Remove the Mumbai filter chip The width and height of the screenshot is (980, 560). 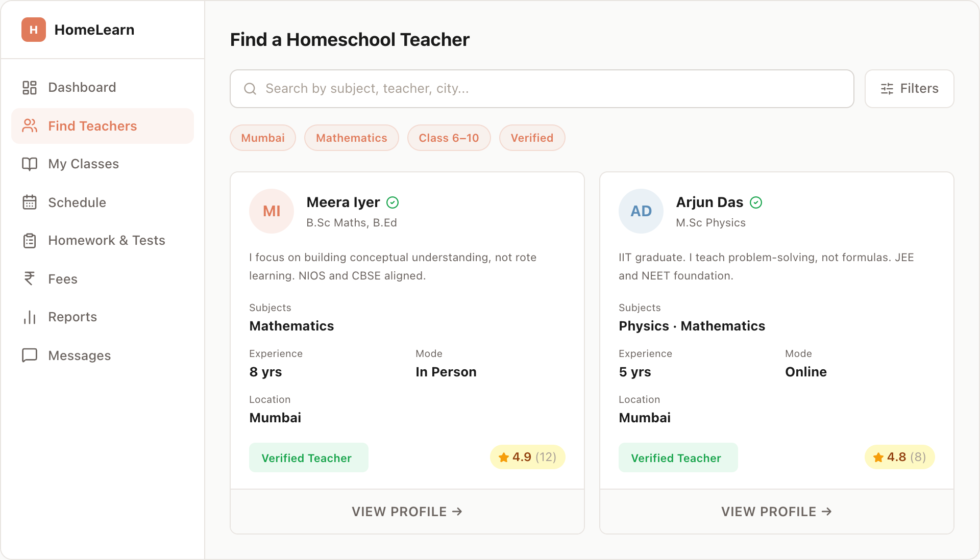click(x=262, y=138)
